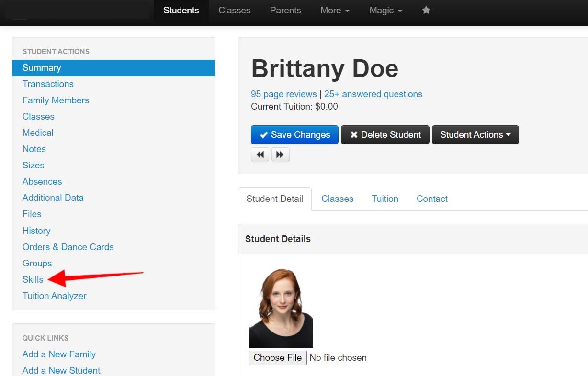Switch to the Contact tab
The width and height of the screenshot is (588, 376).
coord(432,199)
